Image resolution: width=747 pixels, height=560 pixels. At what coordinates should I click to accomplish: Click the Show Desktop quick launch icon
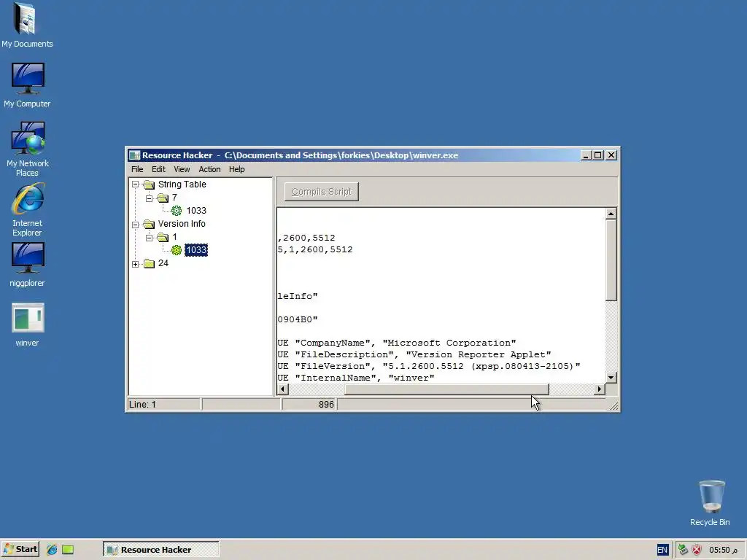[68, 550]
